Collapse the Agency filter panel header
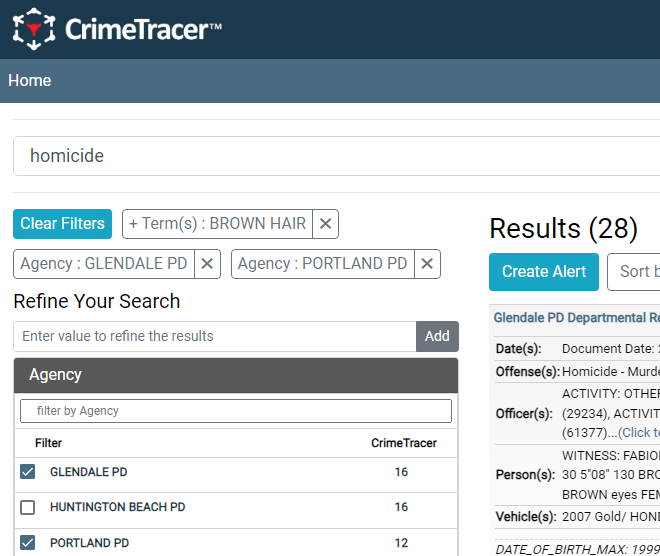The image size is (660, 556). 236,375
